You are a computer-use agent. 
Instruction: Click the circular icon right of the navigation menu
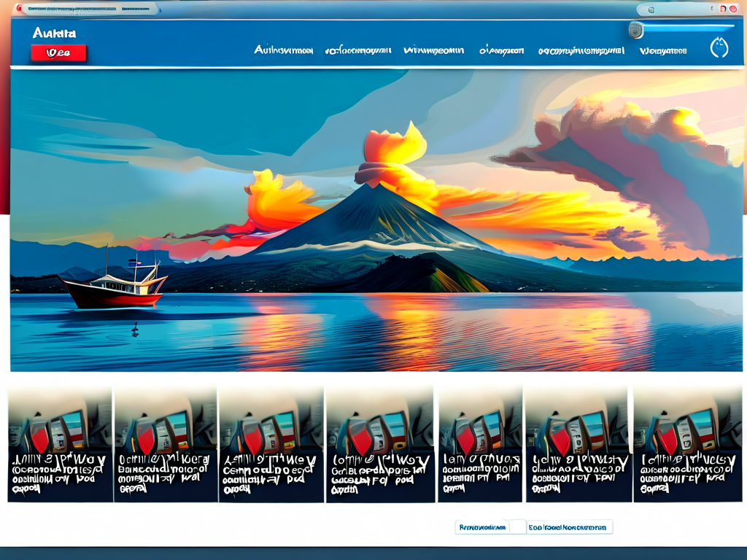tap(719, 48)
